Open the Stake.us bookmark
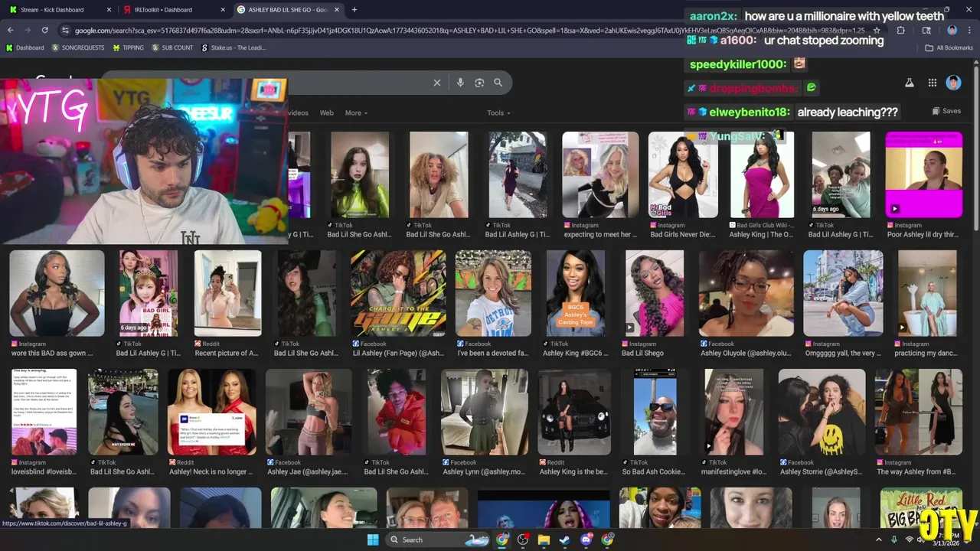 tap(234, 47)
